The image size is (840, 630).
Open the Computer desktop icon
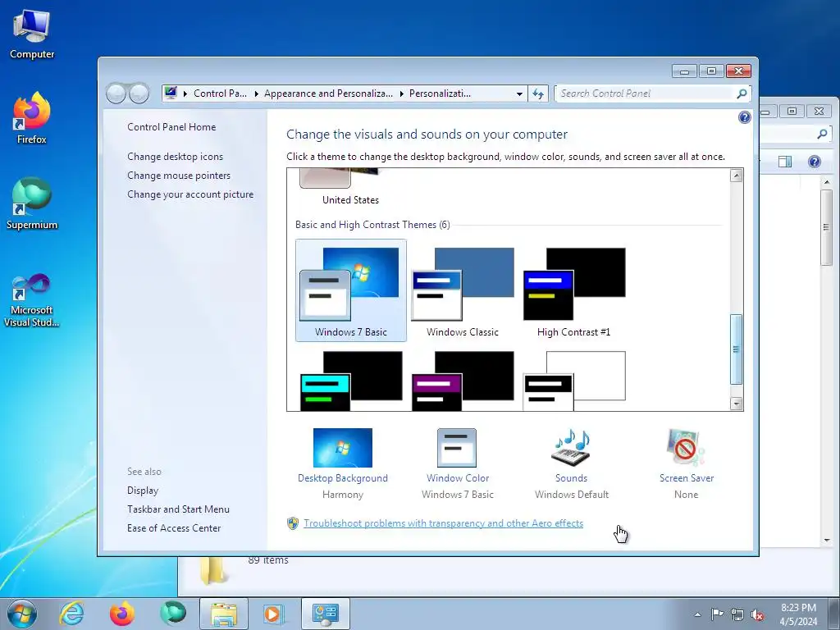pos(32,34)
